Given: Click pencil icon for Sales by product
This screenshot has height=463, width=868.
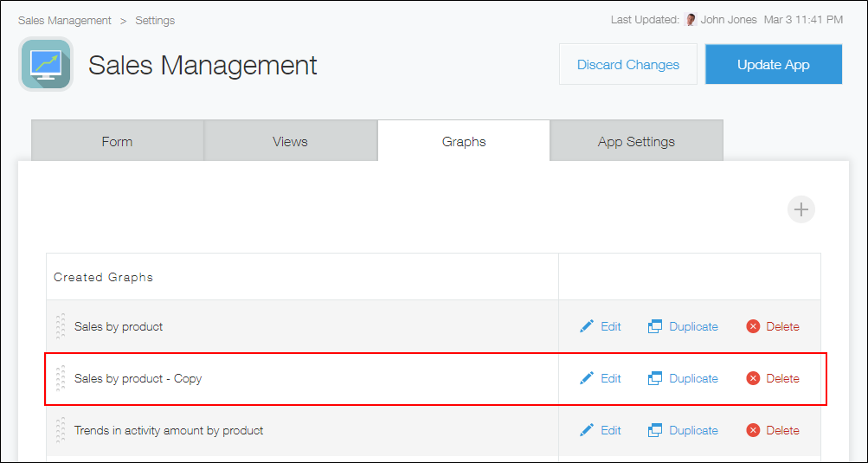Looking at the screenshot, I should click(587, 326).
